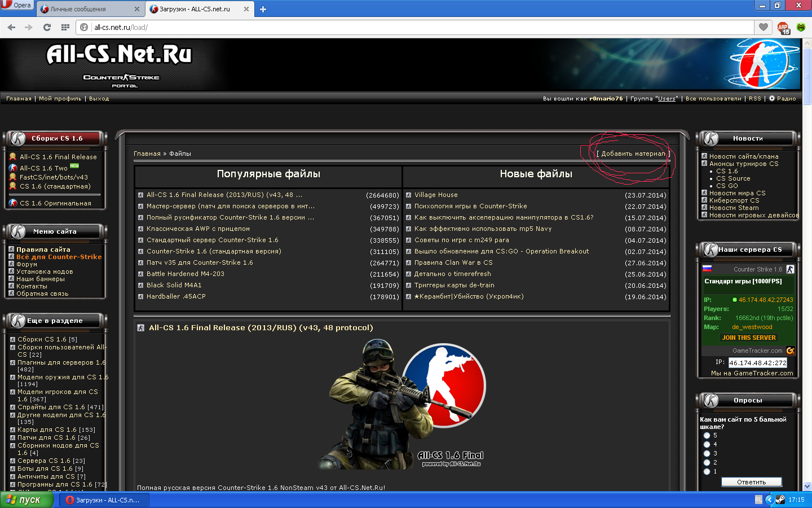
Task: Select poll rating 3 radio button
Action: (707, 454)
